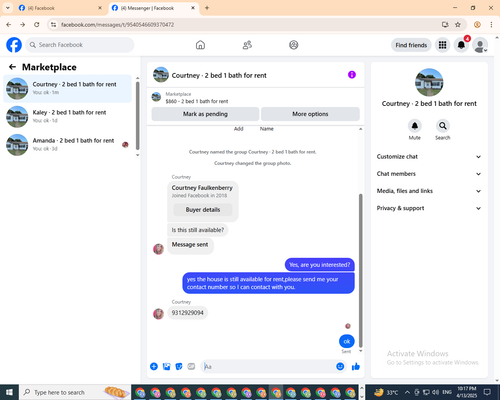500x400 pixels.
Task: Click the chat header title Courtney listing
Action: point(219,75)
